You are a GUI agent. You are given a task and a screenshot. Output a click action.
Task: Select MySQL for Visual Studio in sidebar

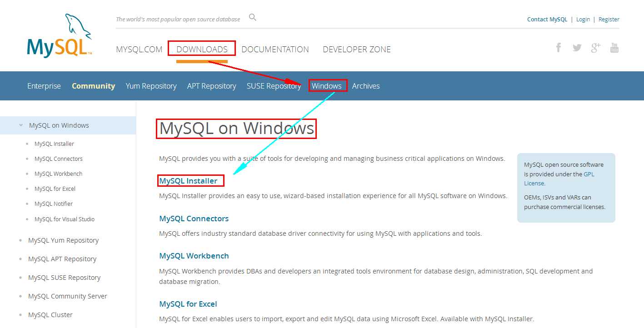tap(65, 219)
